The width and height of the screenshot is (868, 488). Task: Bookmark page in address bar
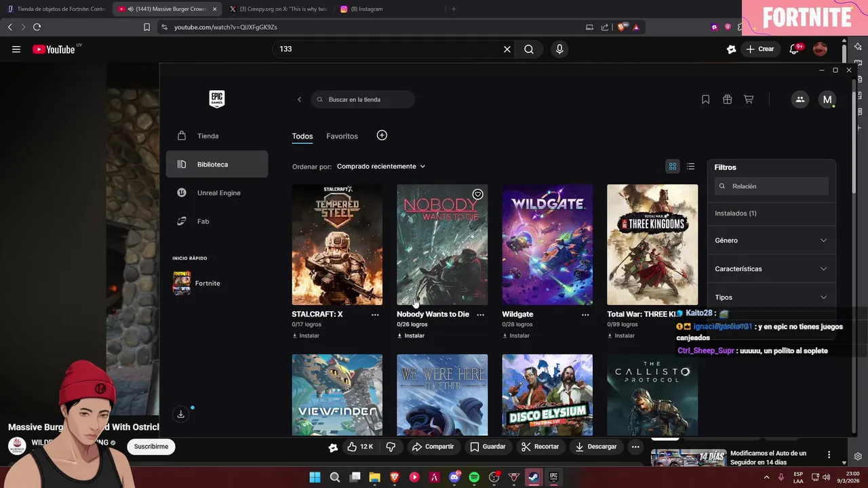pos(146,27)
